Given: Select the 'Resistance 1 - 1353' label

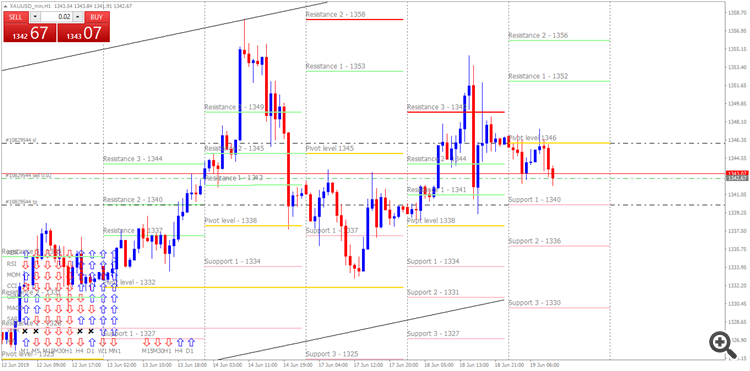Looking at the screenshot, I should [x=336, y=66].
